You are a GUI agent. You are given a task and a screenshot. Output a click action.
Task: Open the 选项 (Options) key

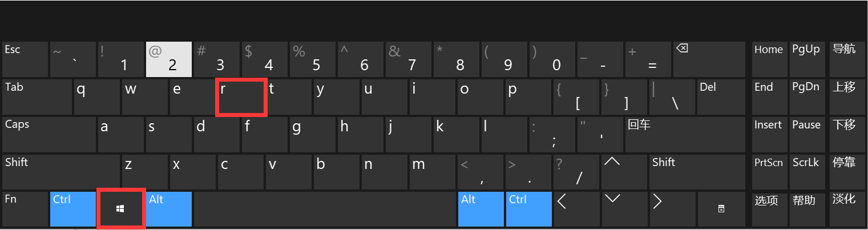(x=768, y=209)
